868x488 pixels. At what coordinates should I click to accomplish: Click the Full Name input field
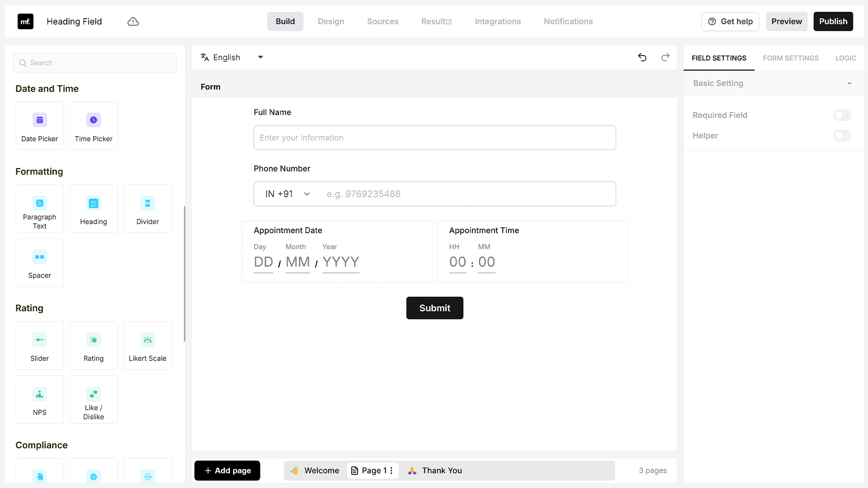tap(434, 138)
